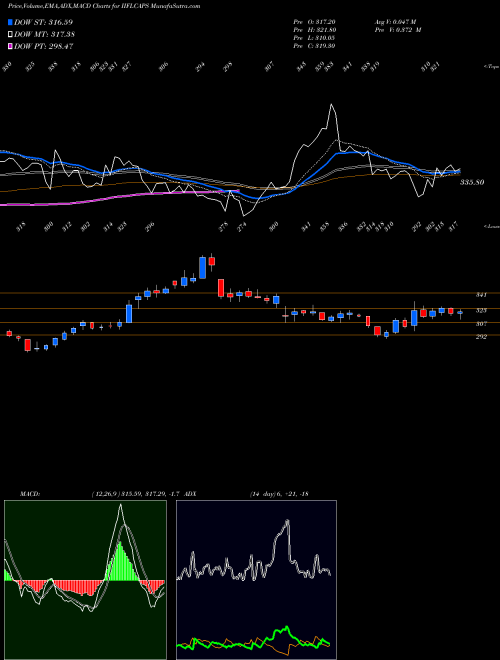
Task: Click the 292 price level label
Action: point(481,337)
